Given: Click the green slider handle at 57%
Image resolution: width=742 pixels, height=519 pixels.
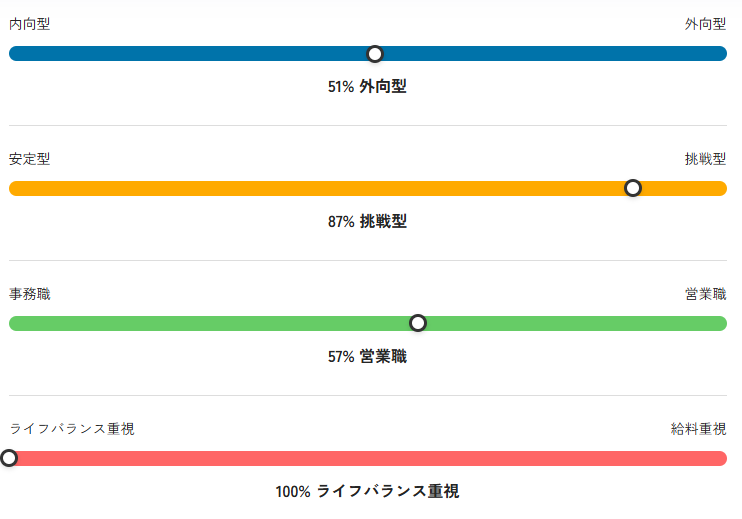Looking at the screenshot, I should coord(418,323).
